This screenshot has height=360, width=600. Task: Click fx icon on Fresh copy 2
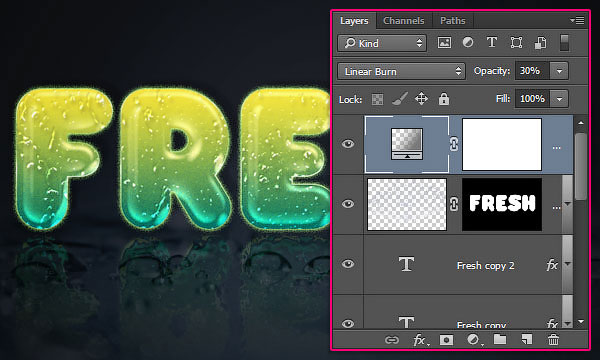(552, 264)
